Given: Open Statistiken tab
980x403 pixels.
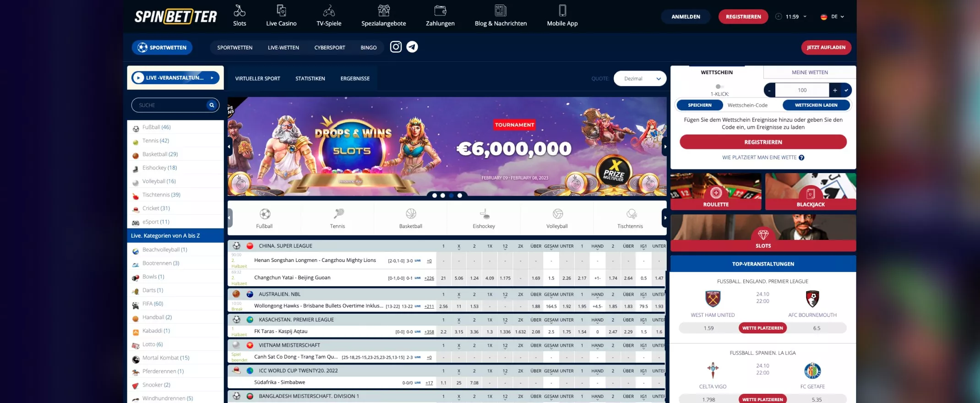Looking at the screenshot, I should click(x=310, y=79).
